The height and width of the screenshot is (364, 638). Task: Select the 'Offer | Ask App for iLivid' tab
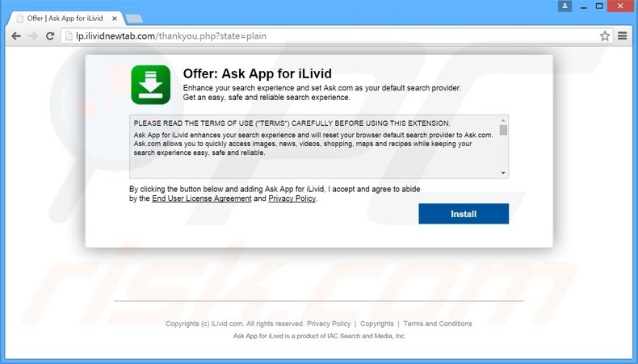65,19
